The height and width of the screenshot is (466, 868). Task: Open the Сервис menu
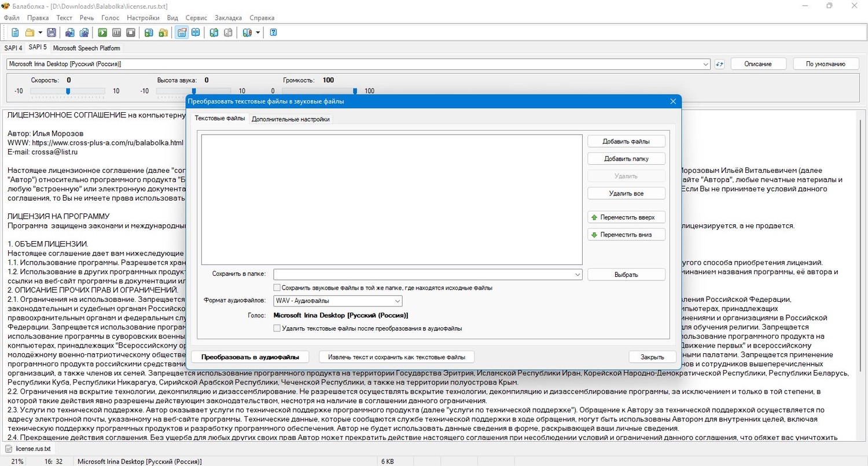(197, 18)
